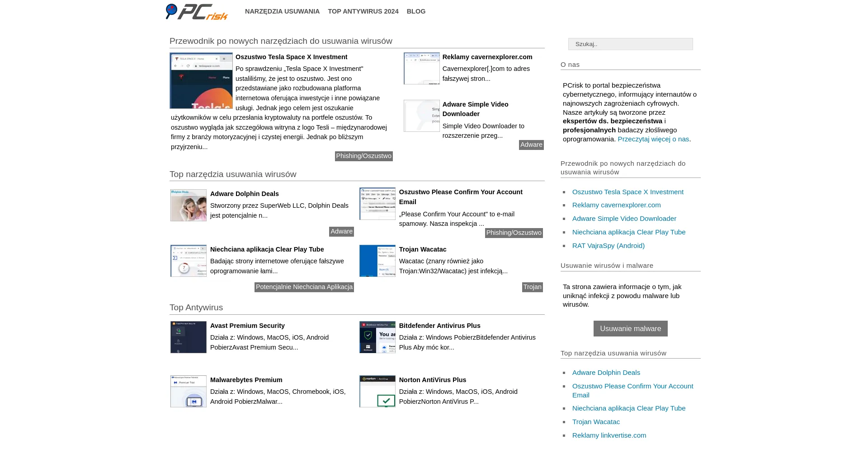Open article title Reklamy cavernexplorer.com

point(487,57)
